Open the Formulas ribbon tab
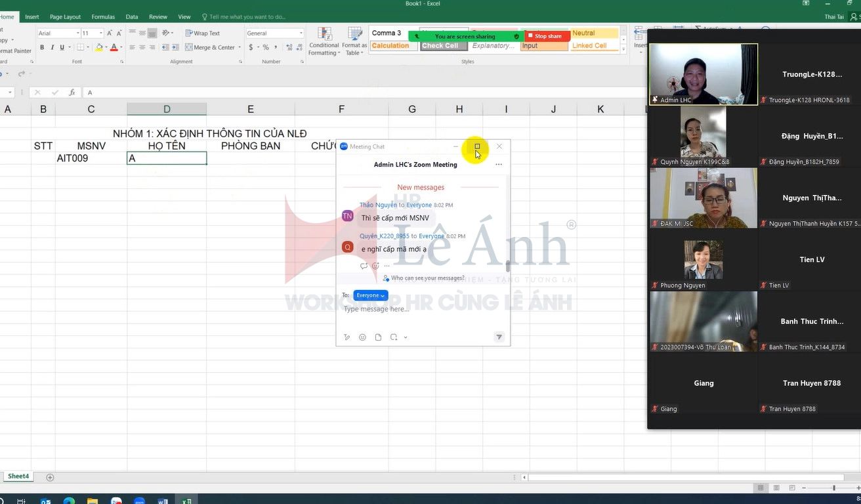The width and height of the screenshot is (861, 504). pyautogui.click(x=103, y=16)
